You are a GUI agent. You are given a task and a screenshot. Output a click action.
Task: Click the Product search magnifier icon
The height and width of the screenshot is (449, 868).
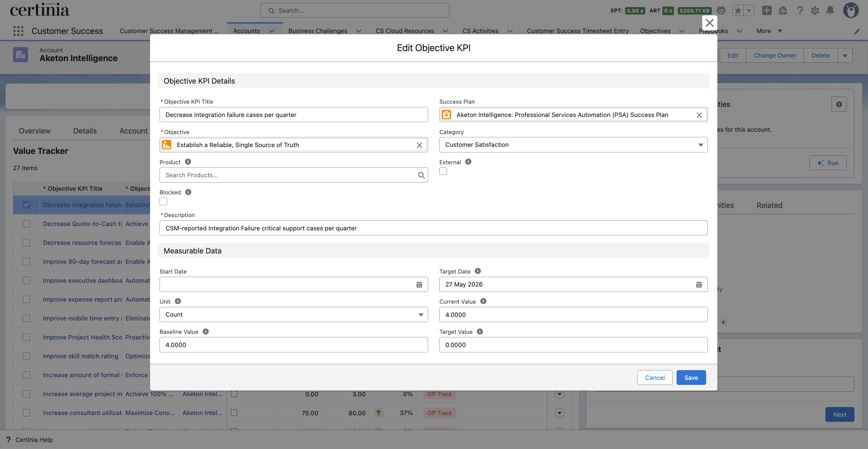pyautogui.click(x=421, y=175)
